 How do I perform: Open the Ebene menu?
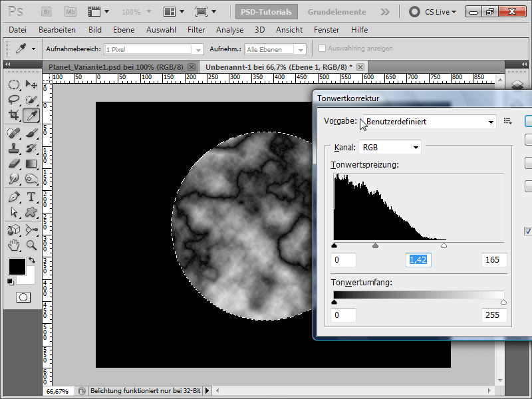[124, 30]
